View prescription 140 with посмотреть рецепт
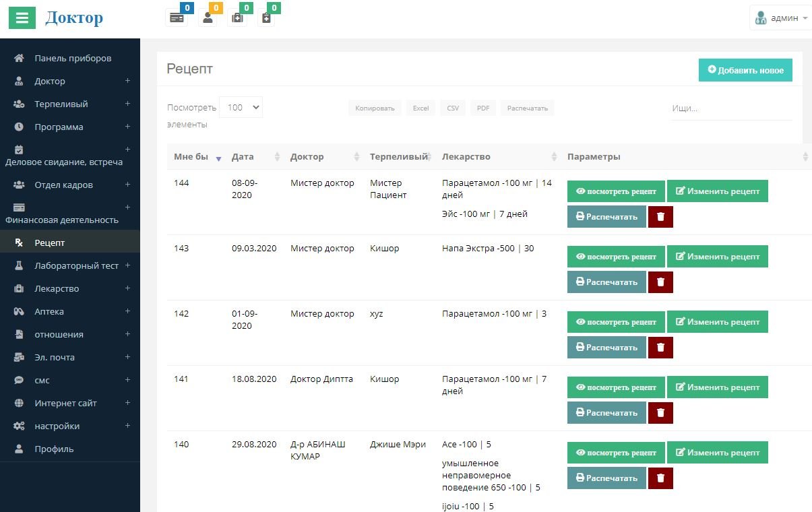 tap(616, 453)
